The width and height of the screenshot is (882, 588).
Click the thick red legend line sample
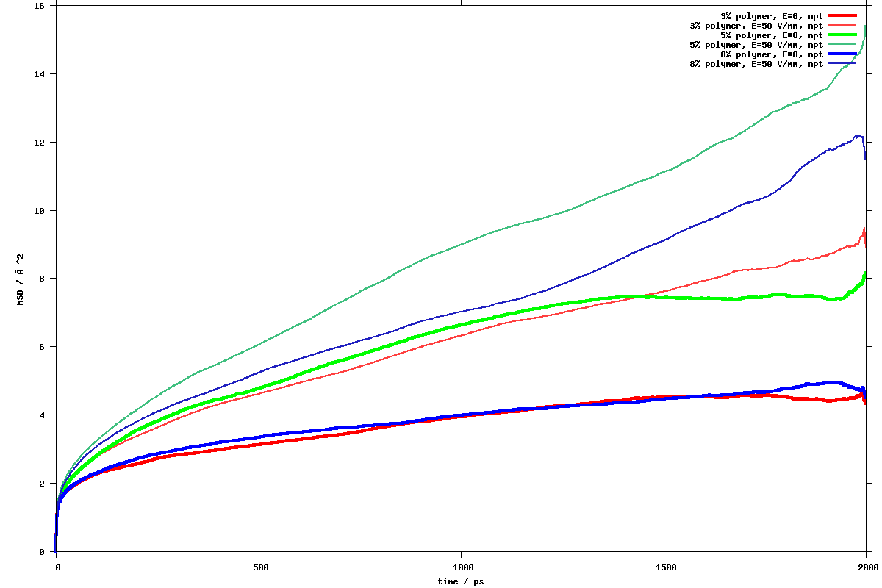click(x=842, y=15)
